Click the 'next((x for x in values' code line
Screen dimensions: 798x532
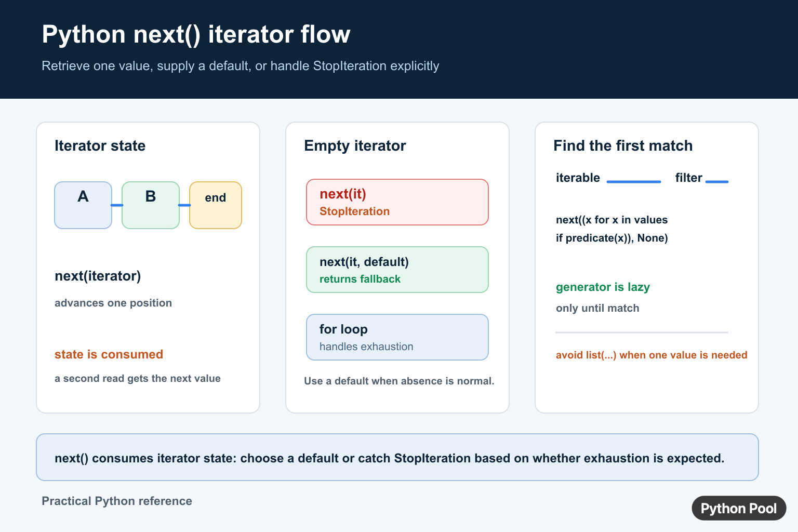click(x=611, y=220)
